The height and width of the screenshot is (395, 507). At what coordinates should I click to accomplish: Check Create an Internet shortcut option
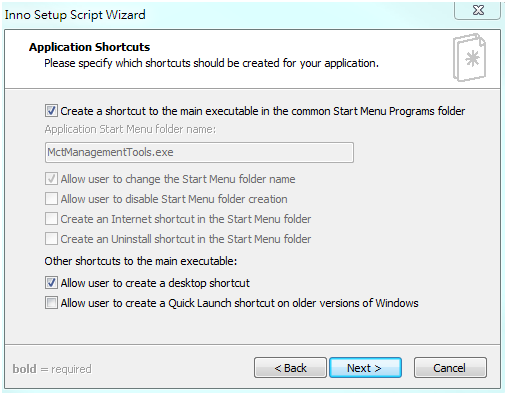tap(51, 219)
